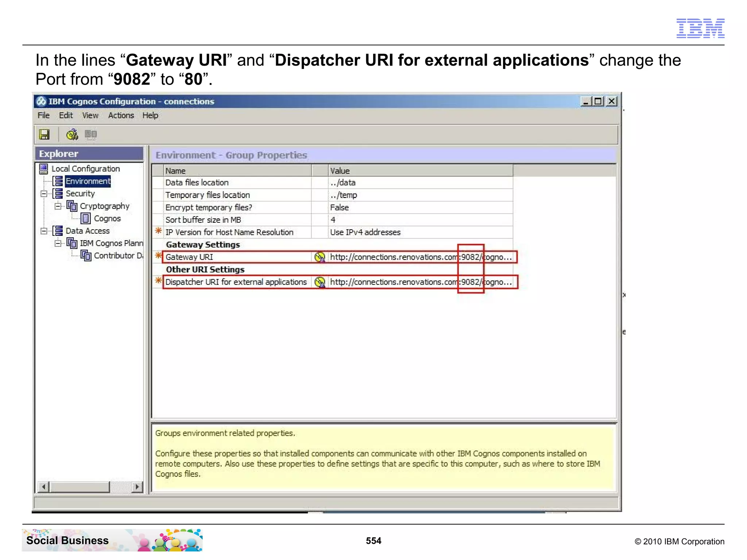Collapse the Cryptography tree node

point(58,206)
